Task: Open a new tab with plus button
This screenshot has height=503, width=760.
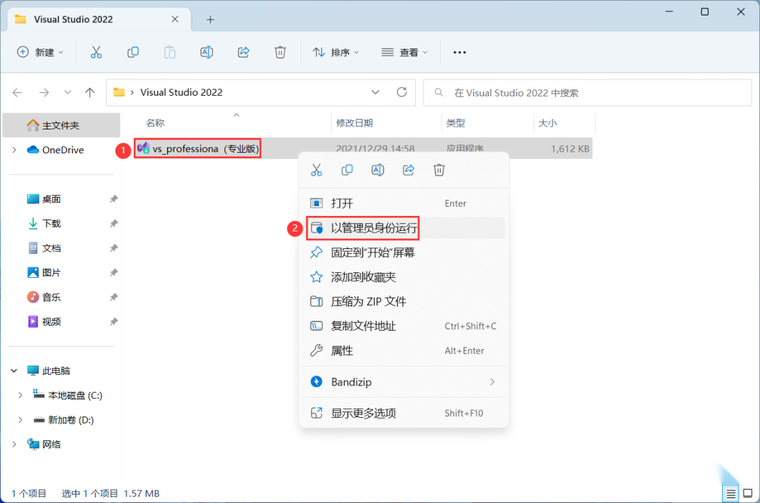Action: click(210, 19)
